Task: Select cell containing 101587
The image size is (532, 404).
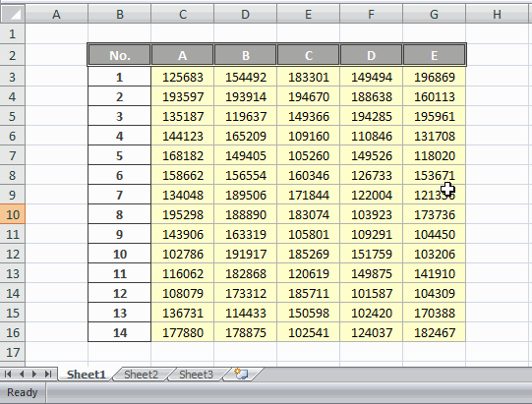Action: [x=371, y=294]
